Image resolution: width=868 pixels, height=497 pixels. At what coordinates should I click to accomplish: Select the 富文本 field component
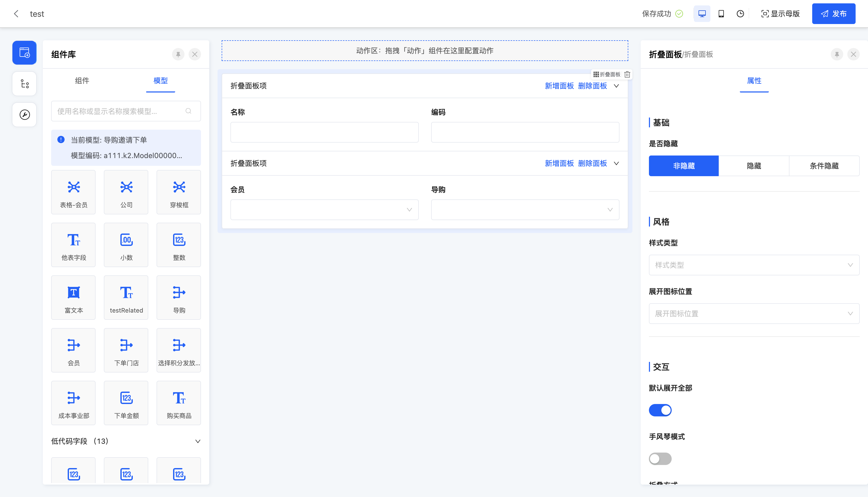point(73,297)
